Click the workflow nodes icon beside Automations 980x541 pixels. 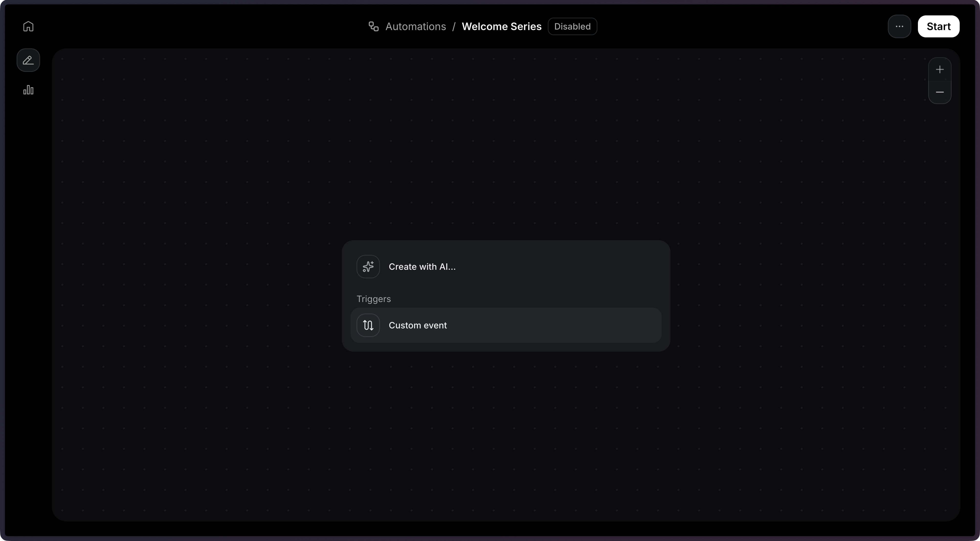coord(373,26)
